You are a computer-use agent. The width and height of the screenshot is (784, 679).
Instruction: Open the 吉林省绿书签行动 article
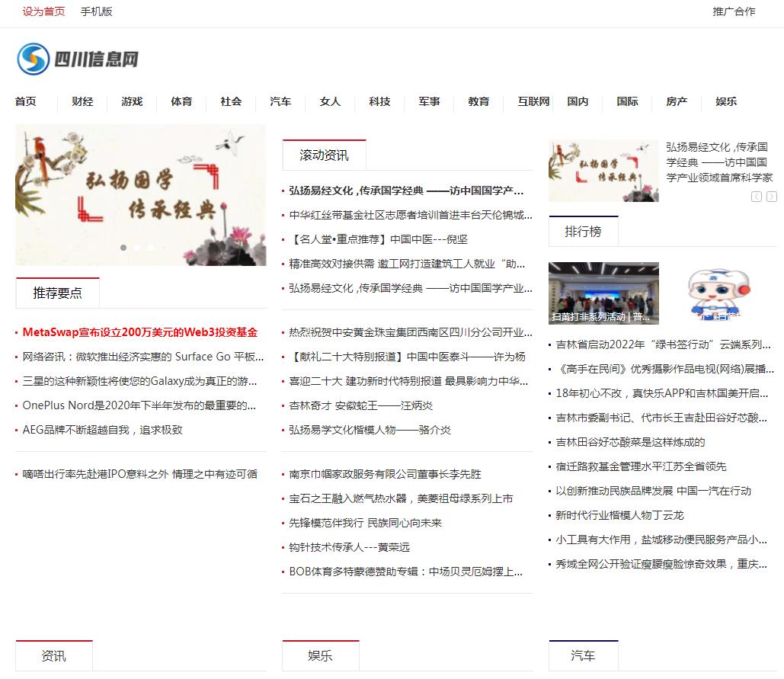[663, 344]
